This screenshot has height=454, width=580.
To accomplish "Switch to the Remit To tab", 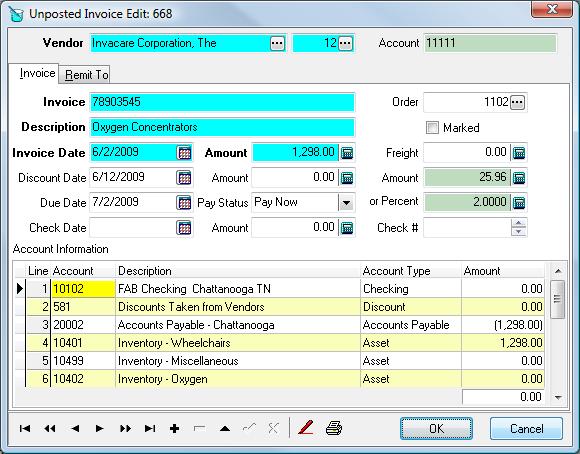I will coord(87,75).
